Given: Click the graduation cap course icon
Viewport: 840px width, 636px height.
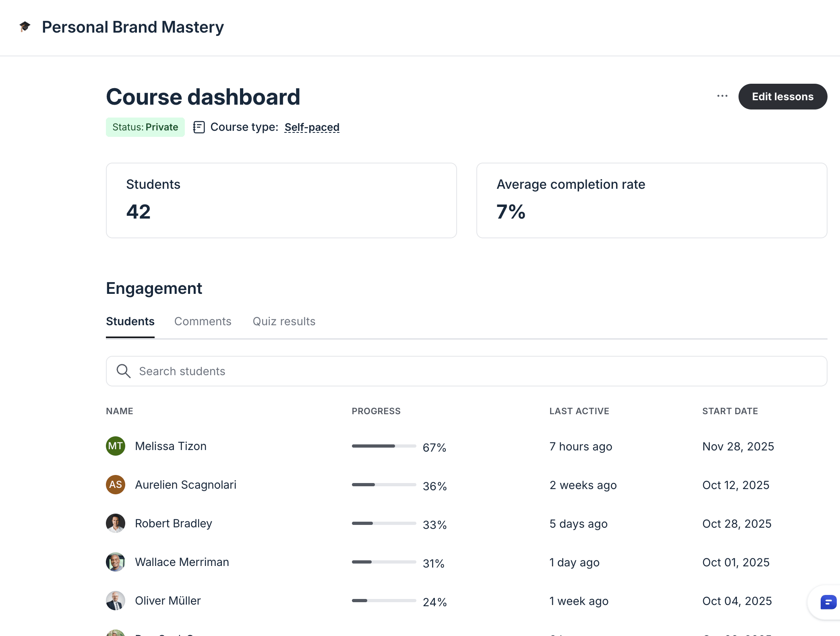Looking at the screenshot, I should pos(25,27).
